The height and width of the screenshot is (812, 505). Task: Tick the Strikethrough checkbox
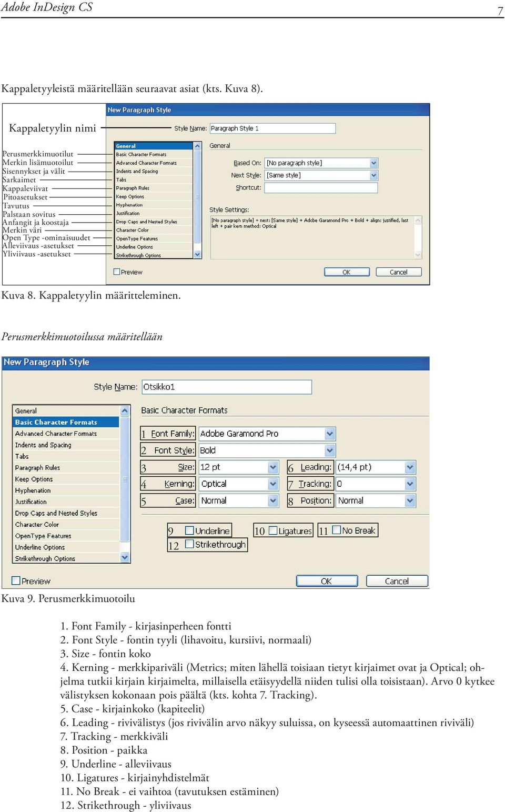click(190, 544)
